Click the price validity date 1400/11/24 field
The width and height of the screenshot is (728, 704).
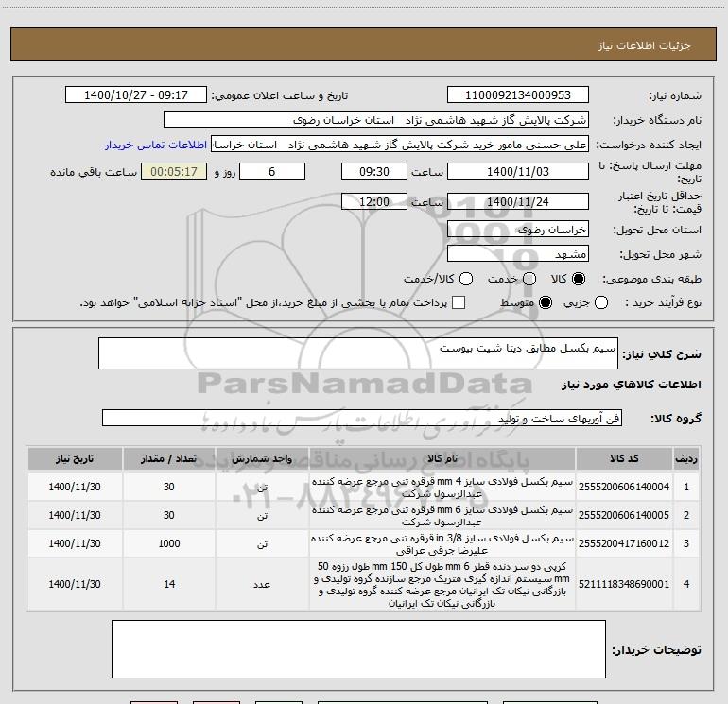[518, 201]
